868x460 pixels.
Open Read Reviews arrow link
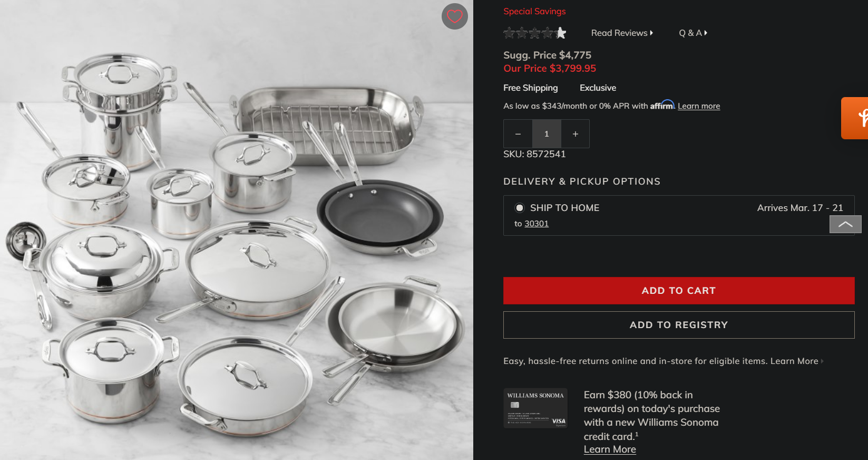(x=622, y=33)
